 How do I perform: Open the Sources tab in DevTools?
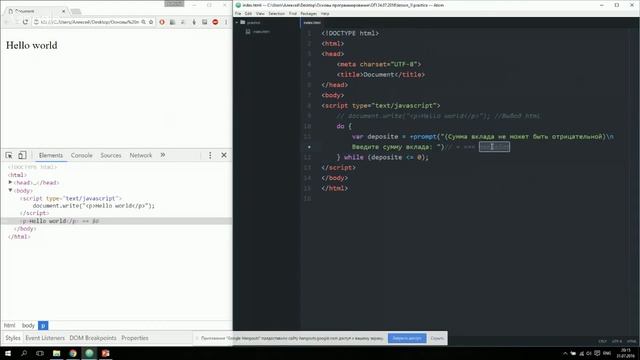[111, 155]
